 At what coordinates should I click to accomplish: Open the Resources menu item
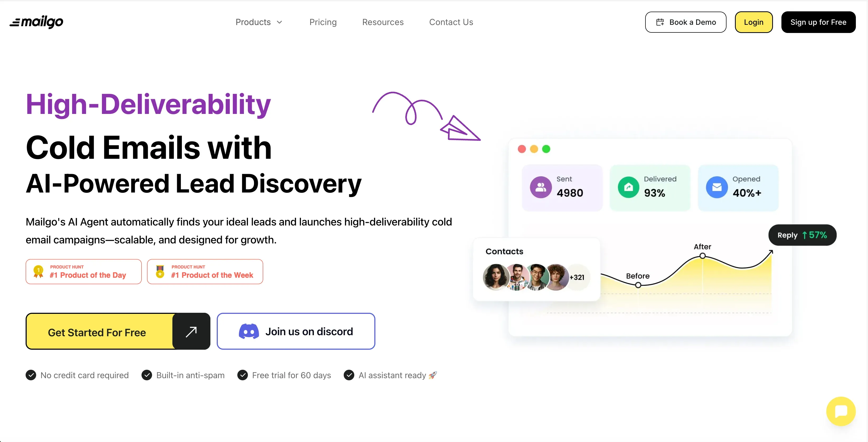tap(383, 22)
